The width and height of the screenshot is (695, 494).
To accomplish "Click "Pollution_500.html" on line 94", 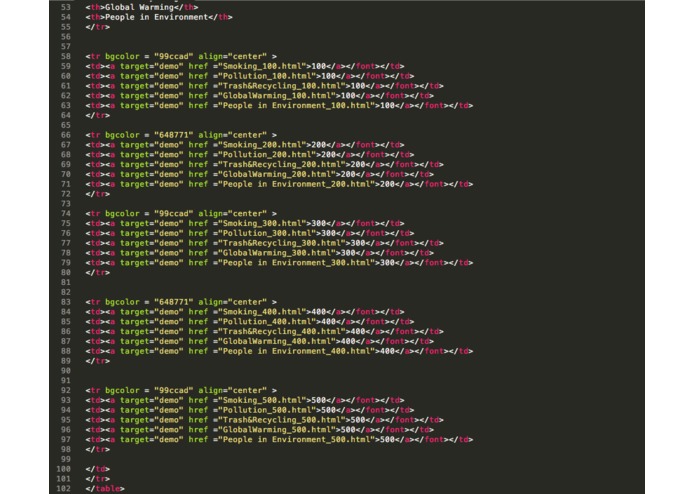I will coord(266,410).
